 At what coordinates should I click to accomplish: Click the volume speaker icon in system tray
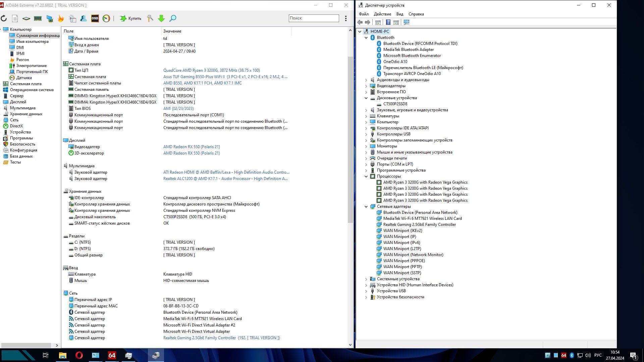(x=588, y=355)
